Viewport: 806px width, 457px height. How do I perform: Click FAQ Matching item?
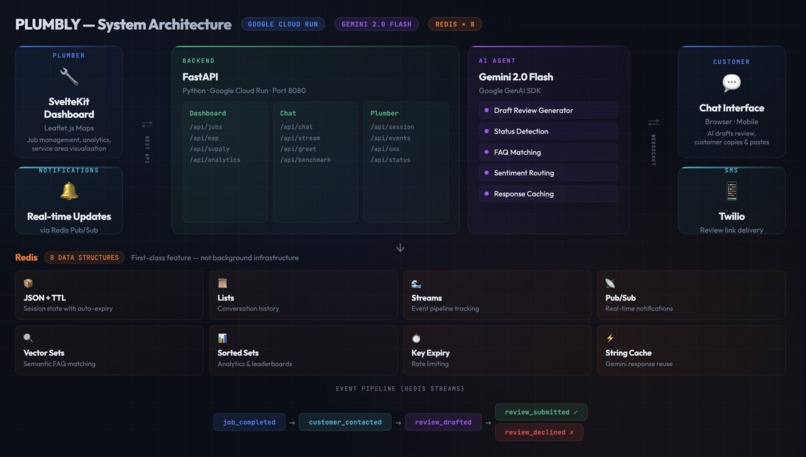click(548, 152)
